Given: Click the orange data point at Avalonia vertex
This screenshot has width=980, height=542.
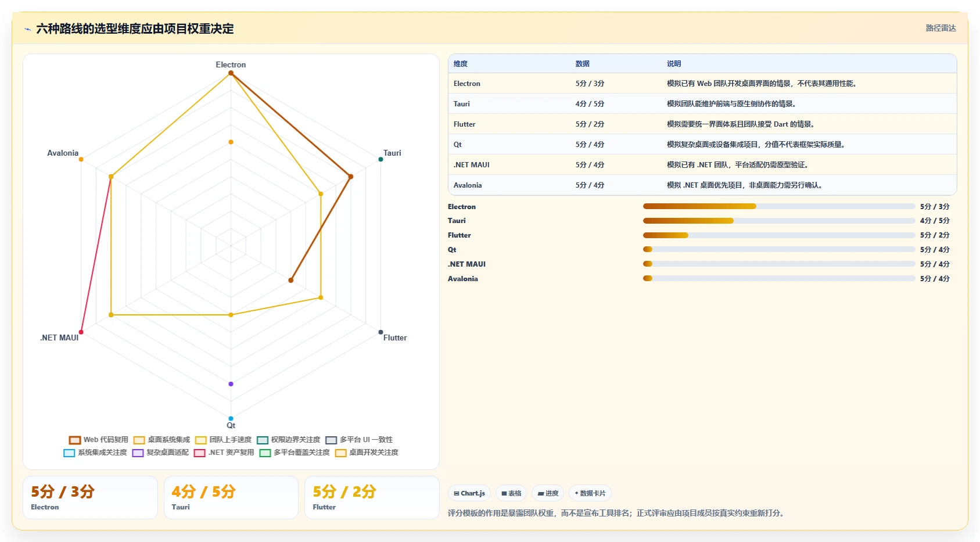Looking at the screenshot, I should coord(81,159).
